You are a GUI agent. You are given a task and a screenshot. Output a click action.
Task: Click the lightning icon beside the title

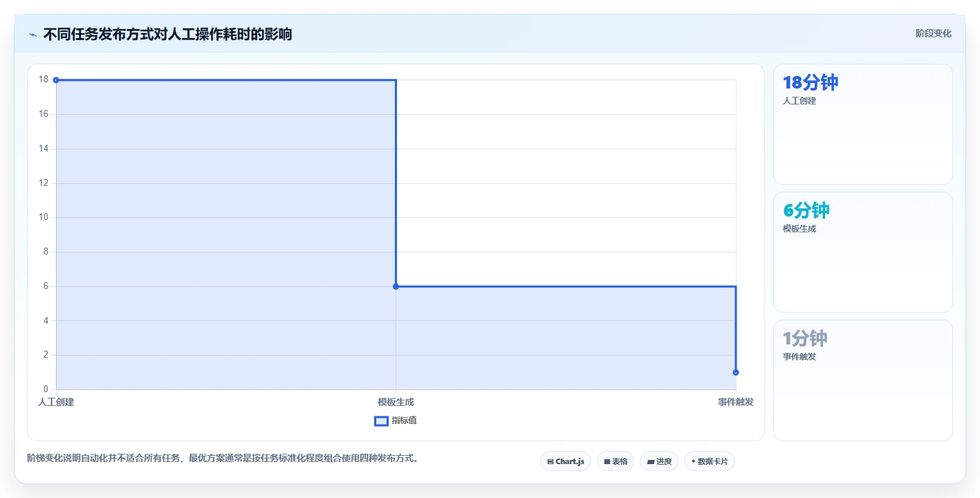tap(33, 34)
